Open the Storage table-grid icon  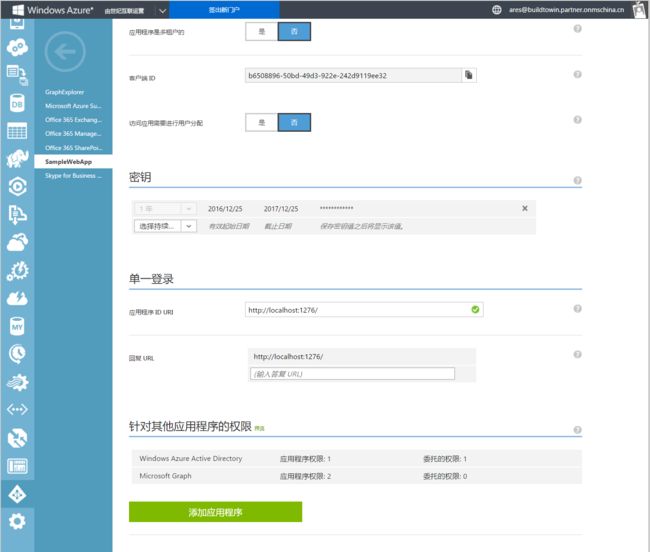point(17,131)
